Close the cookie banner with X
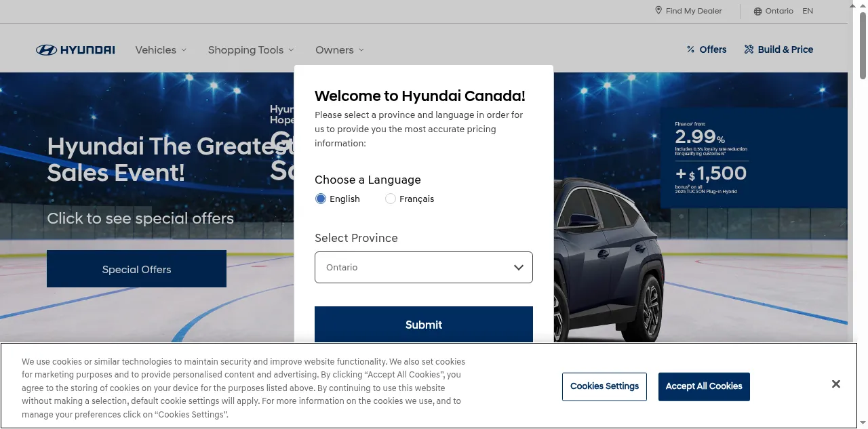The image size is (868, 429). pyautogui.click(x=836, y=384)
